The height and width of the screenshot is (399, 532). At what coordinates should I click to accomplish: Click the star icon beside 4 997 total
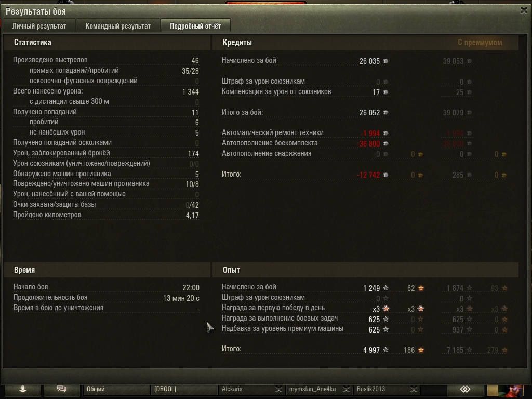click(386, 350)
